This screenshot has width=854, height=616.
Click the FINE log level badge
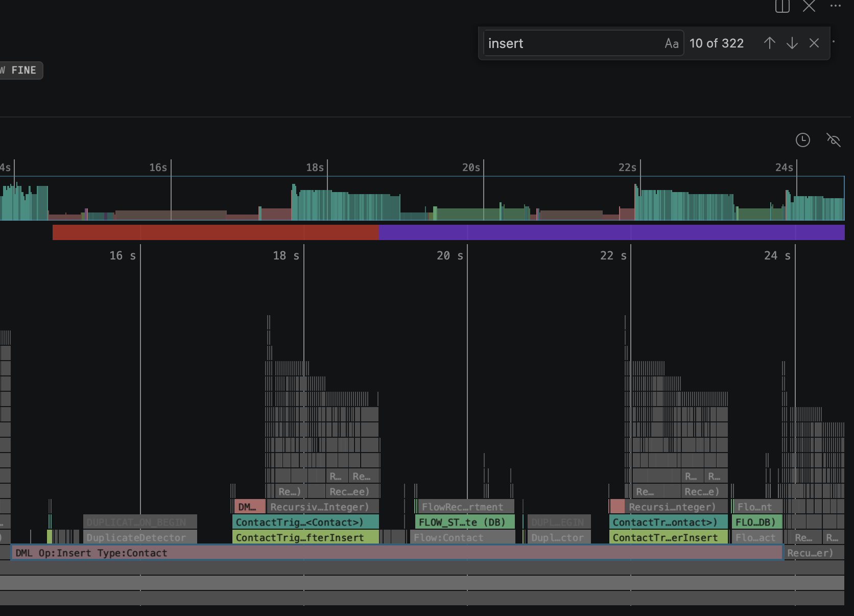[20, 70]
